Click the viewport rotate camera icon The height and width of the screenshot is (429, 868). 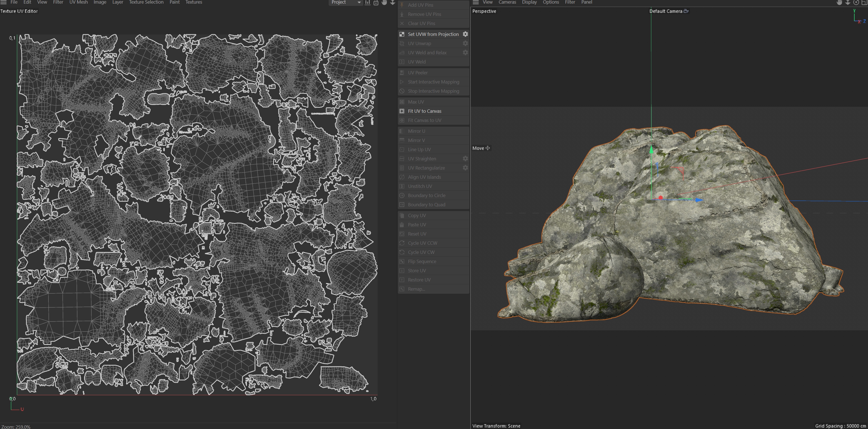(x=856, y=2)
